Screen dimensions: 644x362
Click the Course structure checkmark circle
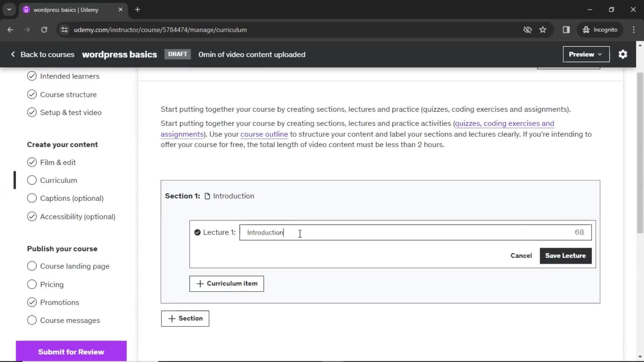(x=32, y=95)
